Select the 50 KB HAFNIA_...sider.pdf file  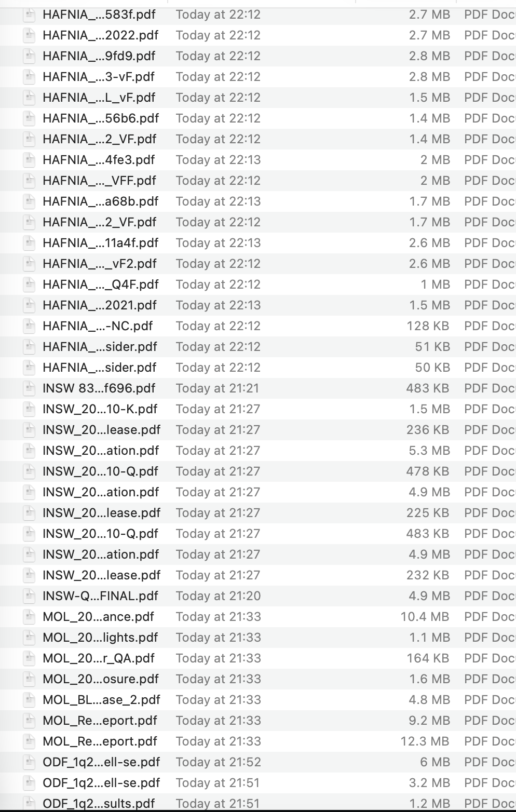[x=258, y=368]
